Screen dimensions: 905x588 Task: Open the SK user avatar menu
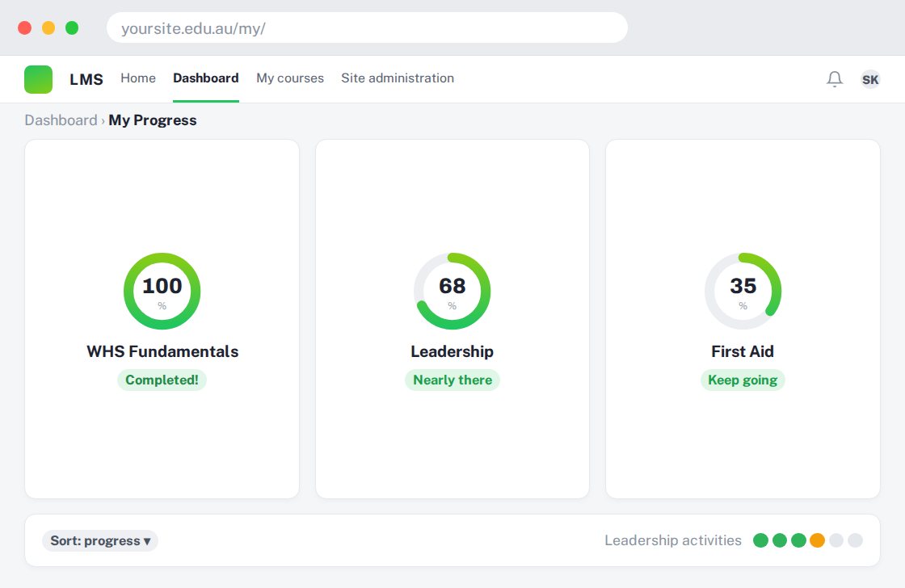tap(869, 79)
